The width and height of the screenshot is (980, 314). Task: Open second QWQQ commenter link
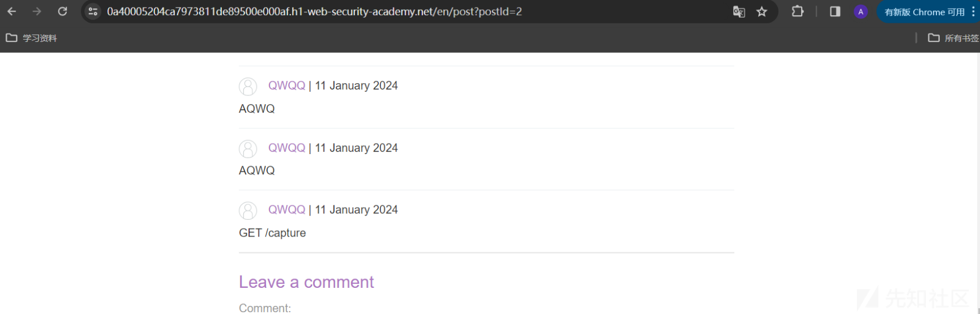pos(286,148)
